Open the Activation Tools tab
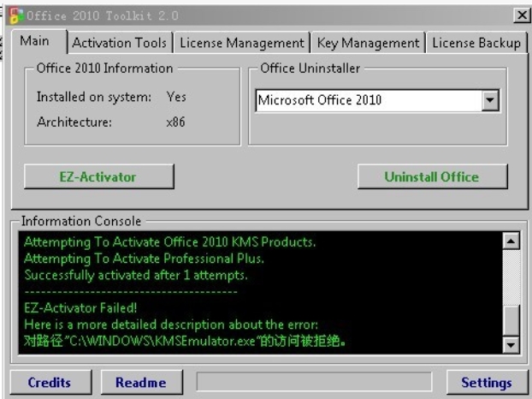This screenshot has height=399, width=532. [120, 43]
